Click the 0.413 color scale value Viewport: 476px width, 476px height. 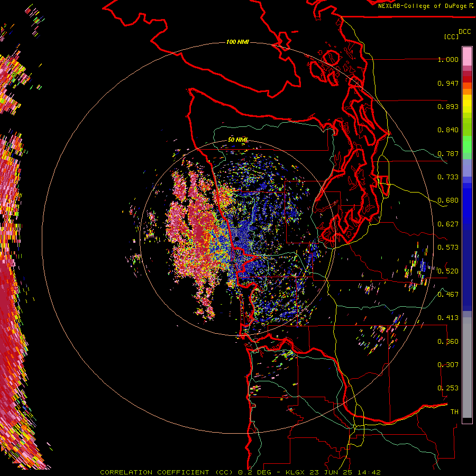pos(448,318)
